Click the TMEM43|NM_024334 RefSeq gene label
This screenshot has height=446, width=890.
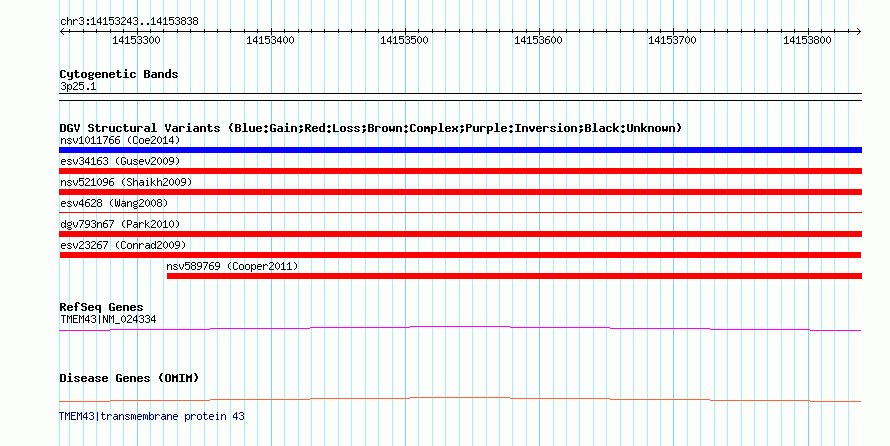[108, 319]
